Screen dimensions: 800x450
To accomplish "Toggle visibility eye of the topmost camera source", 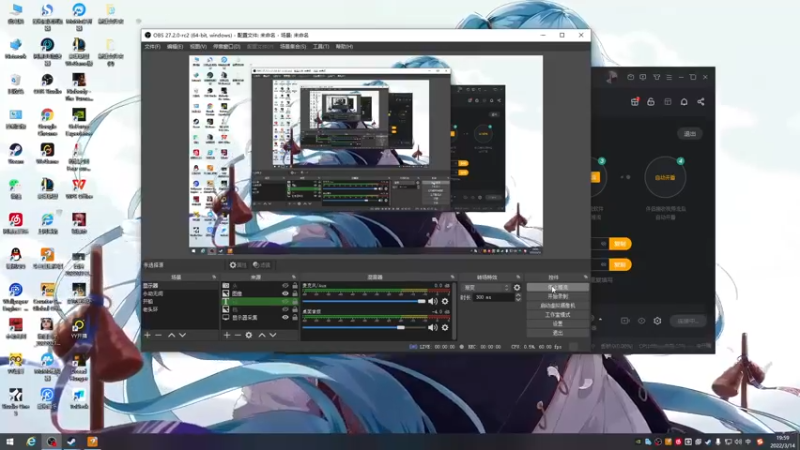I will (x=285, y=286).
